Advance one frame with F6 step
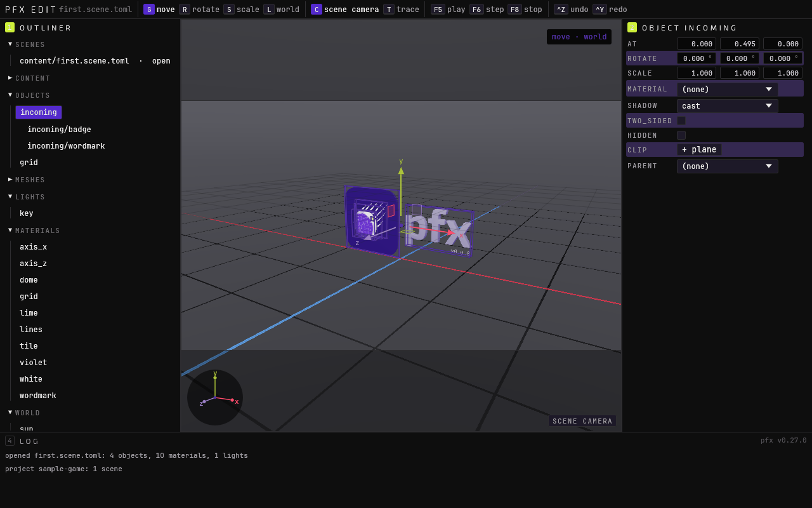This screenshot has height=508, width=812. [487, 10]
